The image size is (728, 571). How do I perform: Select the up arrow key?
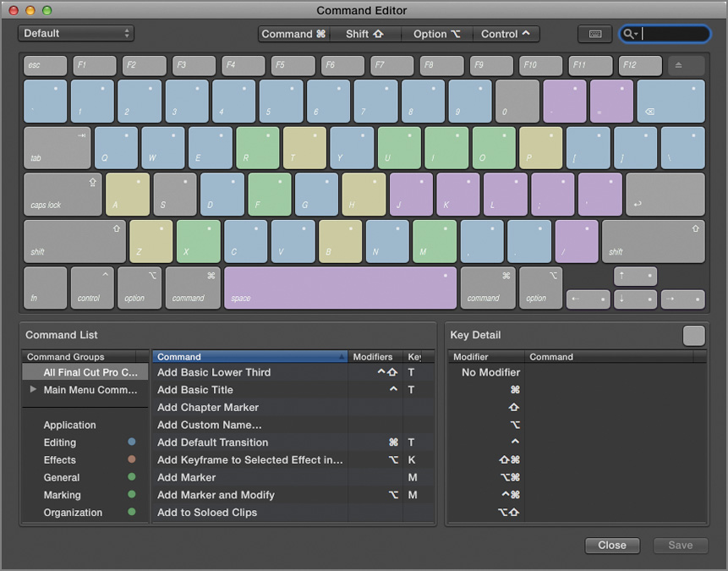click(635, 277)
